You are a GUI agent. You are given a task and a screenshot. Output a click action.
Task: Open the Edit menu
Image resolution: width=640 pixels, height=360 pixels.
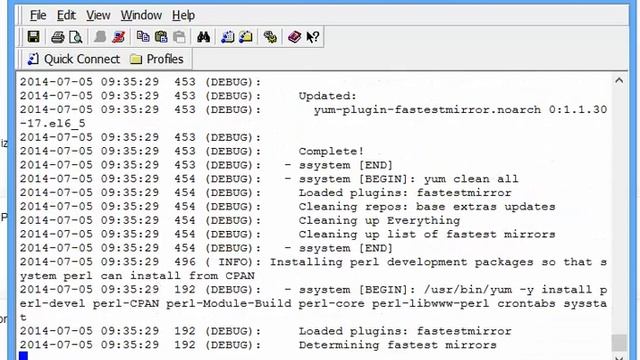pos(66,16)
